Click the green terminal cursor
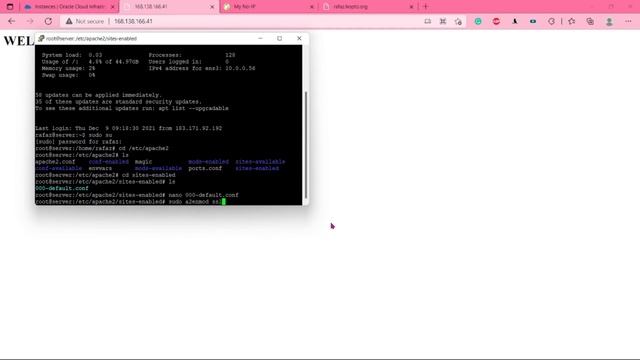Image resolution: width=640 pixels, height=360 pixels. coord(224,202)
